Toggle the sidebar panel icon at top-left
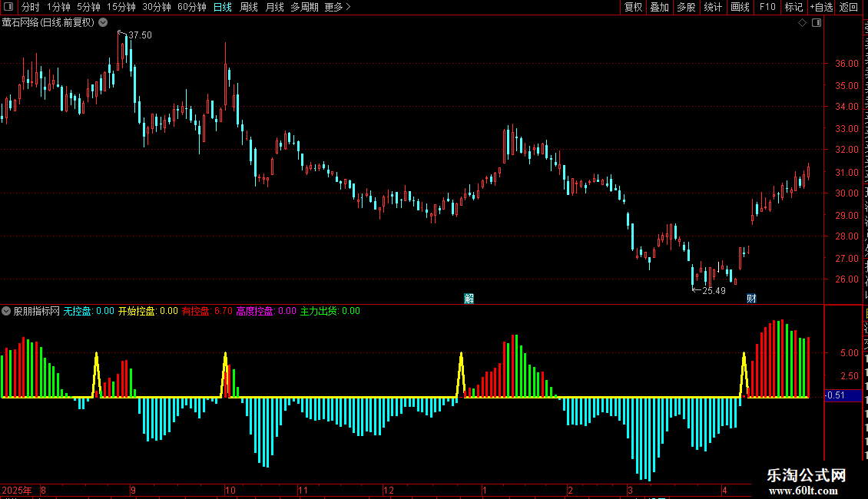The image size is (868, 499). 8,7
